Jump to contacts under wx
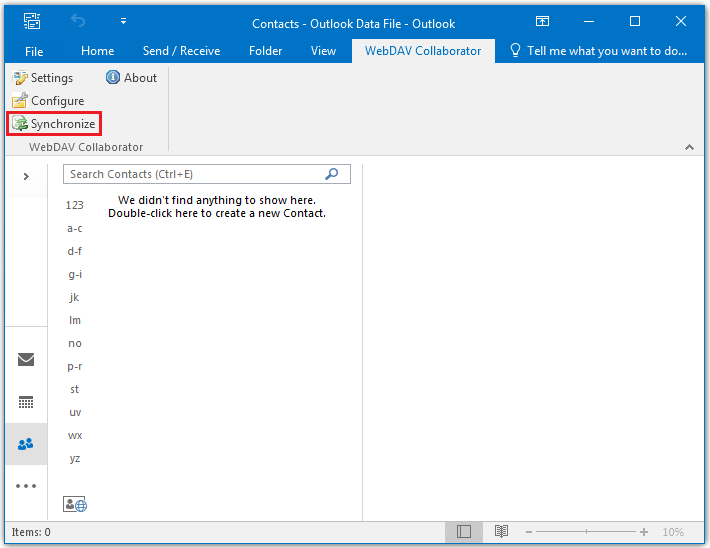The width and height of the screenshot is (710, 548). click(75, 436)
